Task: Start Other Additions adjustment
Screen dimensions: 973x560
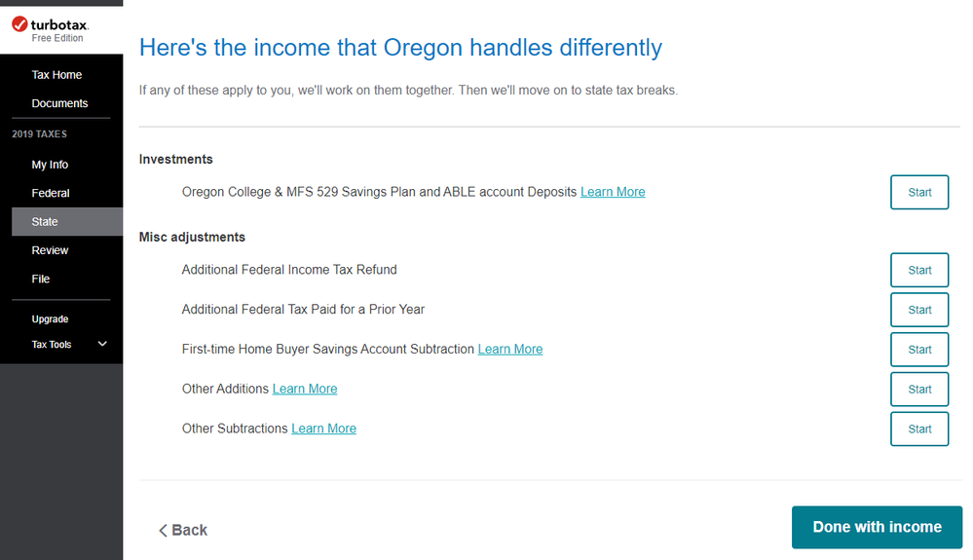Action: 919,390
